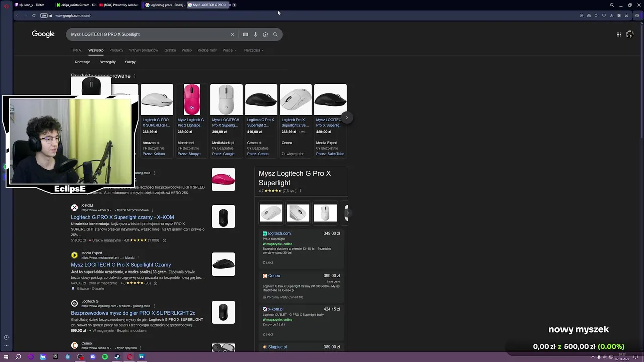Viewport: 644px width, 362px height.
Task: Clear the Google search box with X
Action: [232, 34]
